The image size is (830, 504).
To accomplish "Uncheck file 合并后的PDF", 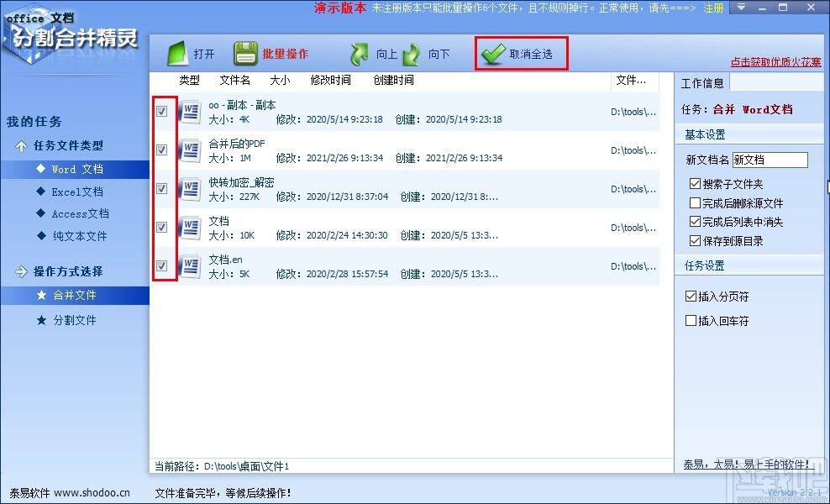I will pos(162,150).
